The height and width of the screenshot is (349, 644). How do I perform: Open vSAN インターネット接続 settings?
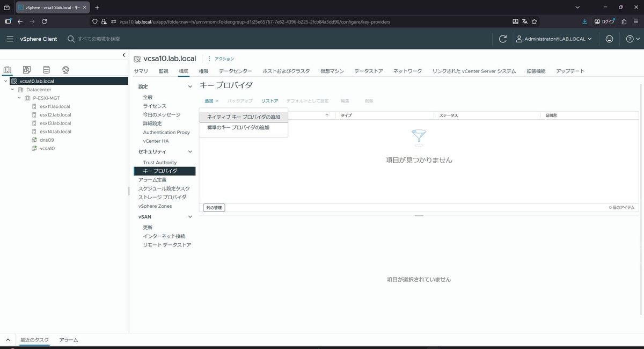[164, 236]
